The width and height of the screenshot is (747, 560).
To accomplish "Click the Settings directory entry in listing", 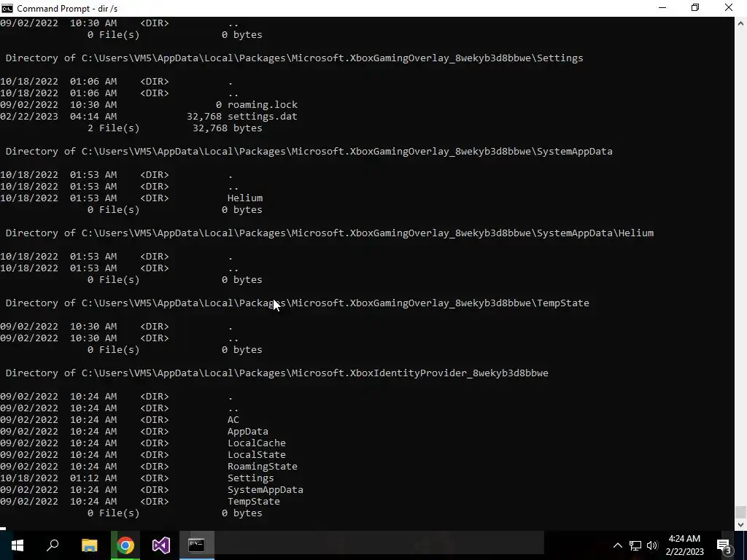I will (x=251, y=478).
